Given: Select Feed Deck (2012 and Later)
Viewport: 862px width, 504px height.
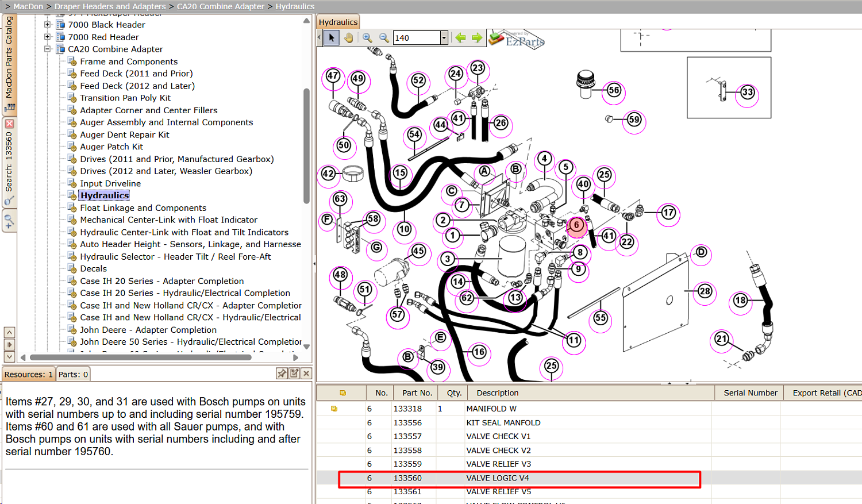Looking at the screenshot, I should 137,86.
